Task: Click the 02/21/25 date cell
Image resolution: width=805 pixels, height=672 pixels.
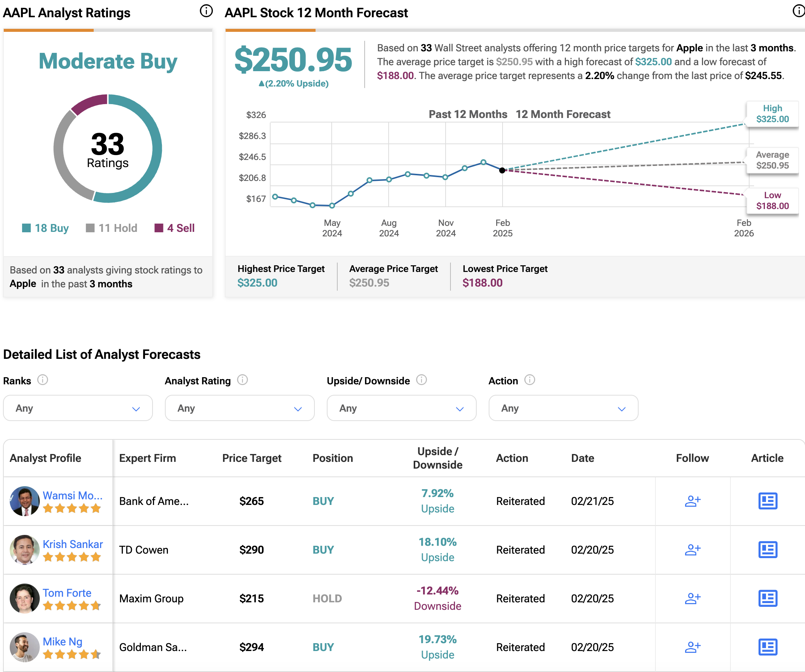Action: click(592, 501)
